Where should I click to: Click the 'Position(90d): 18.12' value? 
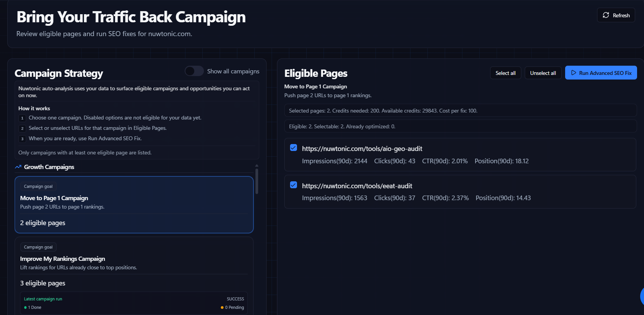(502, 161)
